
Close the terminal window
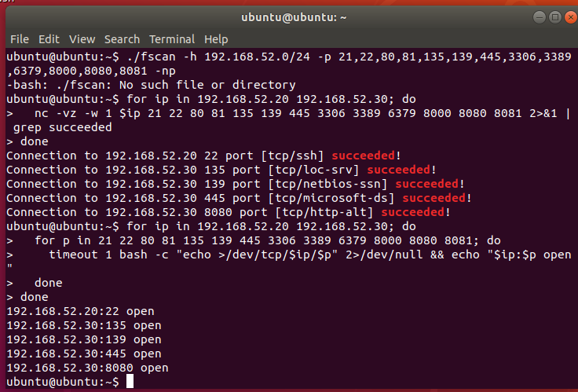click(571, 17)
